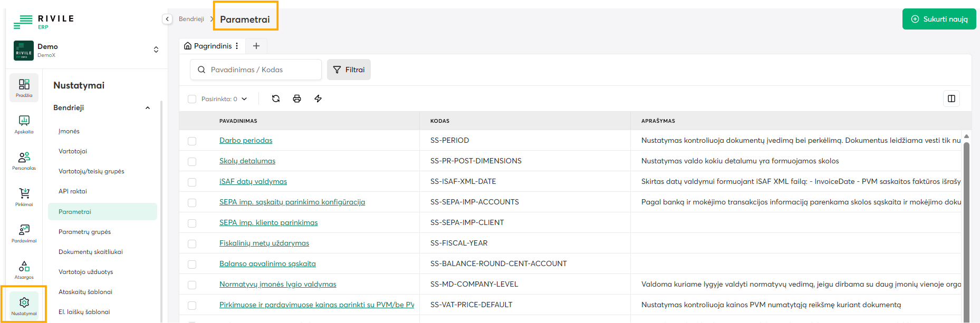Image resolution: width=980 pixels, height=323 pixels.
Task: Click the refresh icon in table toolbar
Action: [276, 99]
